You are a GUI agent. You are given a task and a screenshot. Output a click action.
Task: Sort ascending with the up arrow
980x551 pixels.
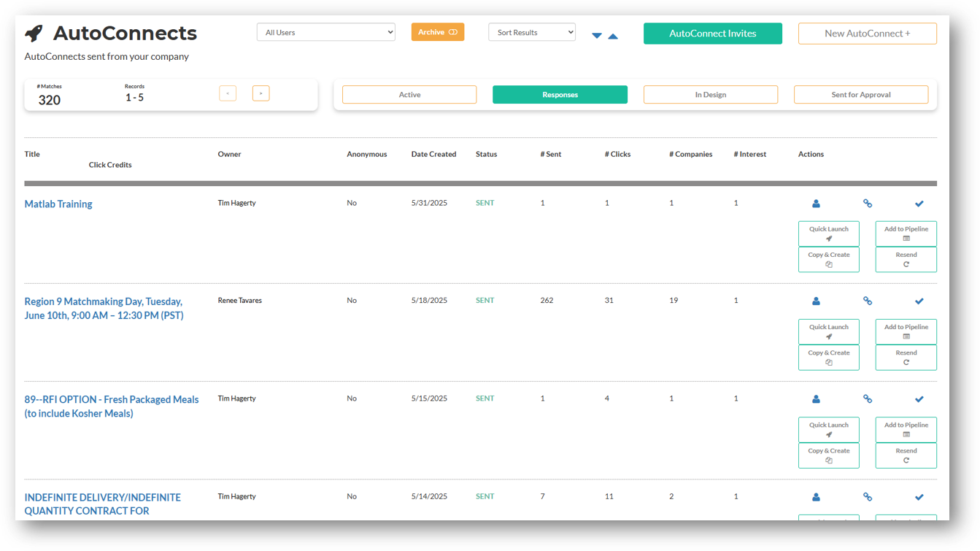[613, 36]
